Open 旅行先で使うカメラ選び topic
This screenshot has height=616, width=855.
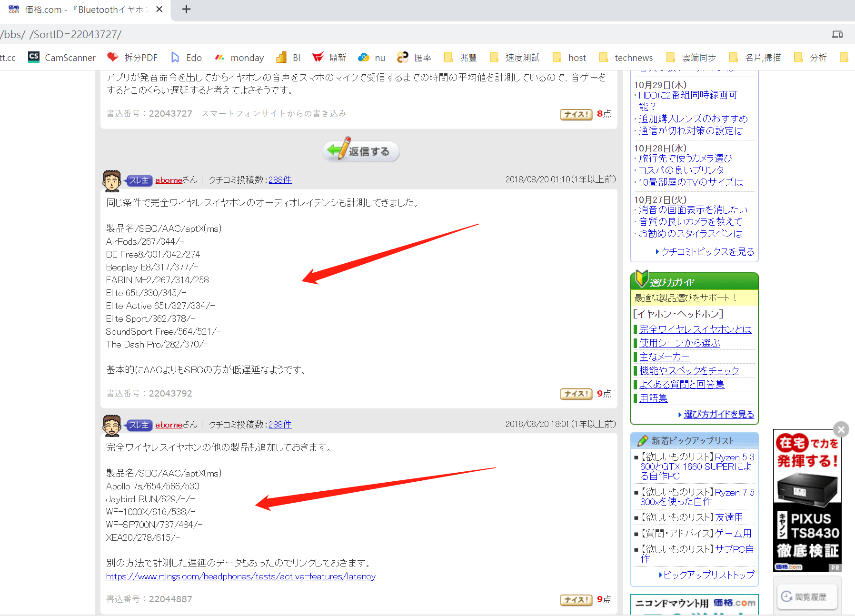point(685,158)
